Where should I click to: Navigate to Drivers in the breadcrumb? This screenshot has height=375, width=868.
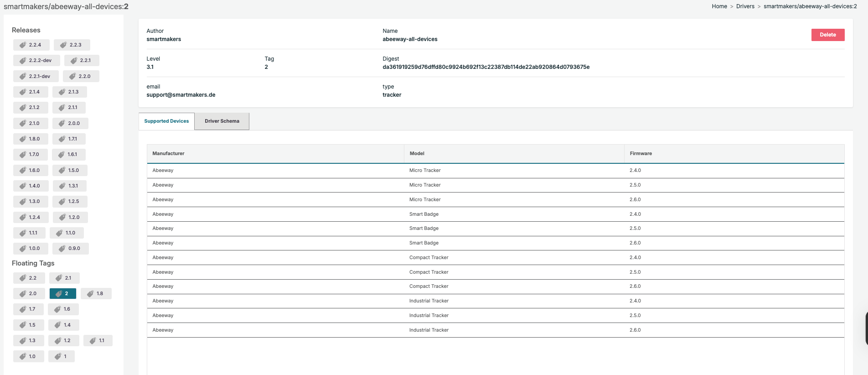tap(745, 6)
